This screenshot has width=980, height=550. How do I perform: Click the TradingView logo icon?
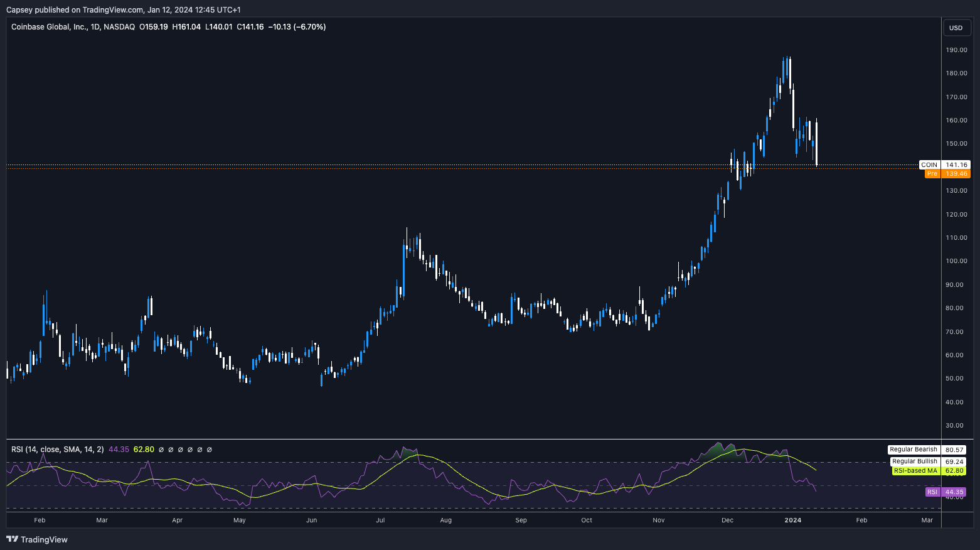pyautogui.click(x=12, y=539)
